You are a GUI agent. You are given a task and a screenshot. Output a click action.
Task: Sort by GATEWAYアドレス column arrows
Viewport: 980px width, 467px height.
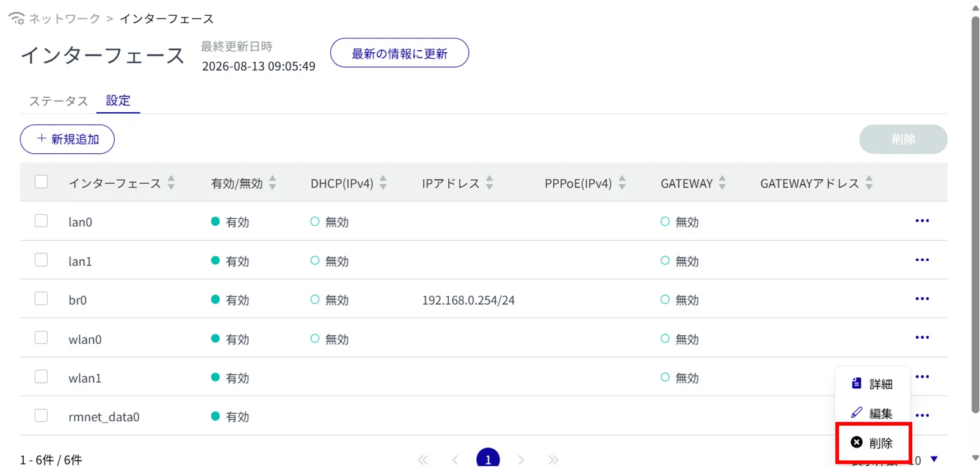coord(869,183)
